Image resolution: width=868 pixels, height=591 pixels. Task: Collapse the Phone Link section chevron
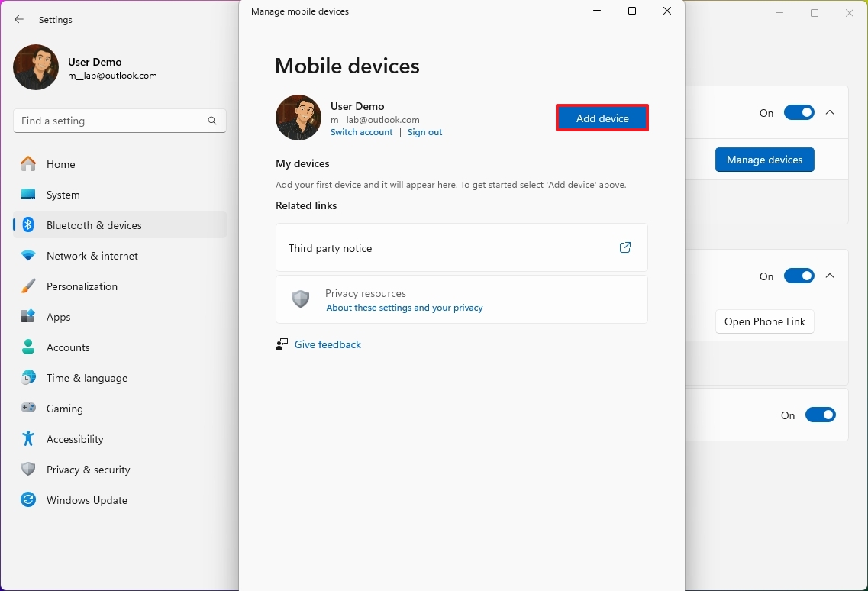pos(830,276)
